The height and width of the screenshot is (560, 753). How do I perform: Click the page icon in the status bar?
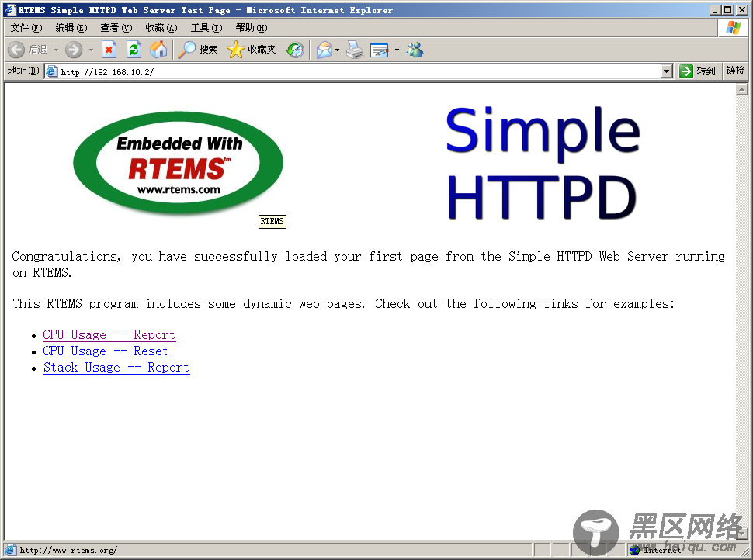(x=9, y=550)
